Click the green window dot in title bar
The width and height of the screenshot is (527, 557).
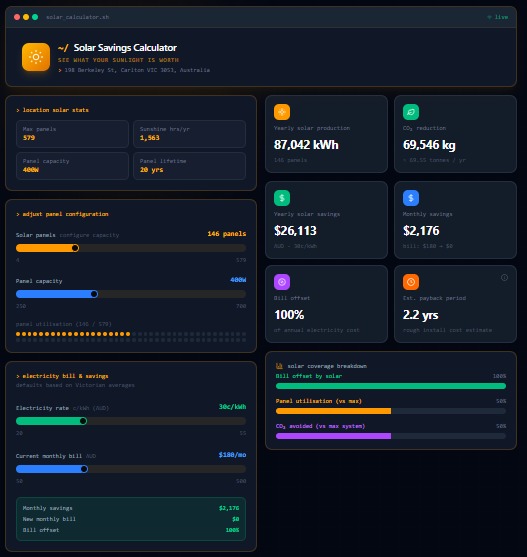[x=35, y=17]
